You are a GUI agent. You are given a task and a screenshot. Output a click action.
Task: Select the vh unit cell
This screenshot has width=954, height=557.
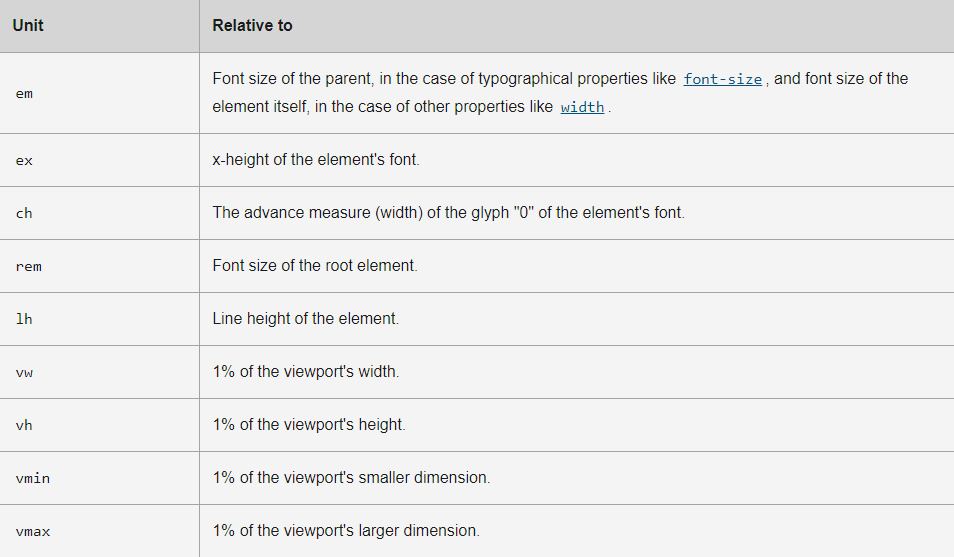(99, 425)
